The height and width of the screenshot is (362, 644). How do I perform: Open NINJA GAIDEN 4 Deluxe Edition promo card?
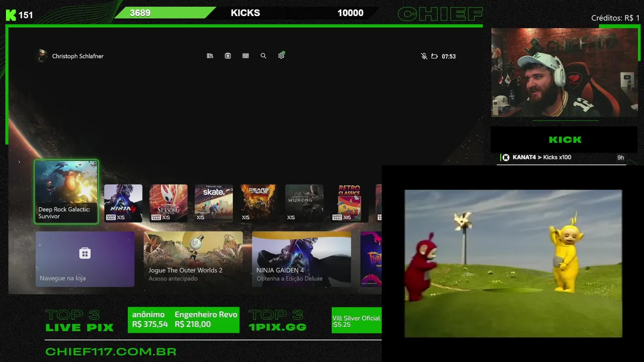(x=301, y=259)
